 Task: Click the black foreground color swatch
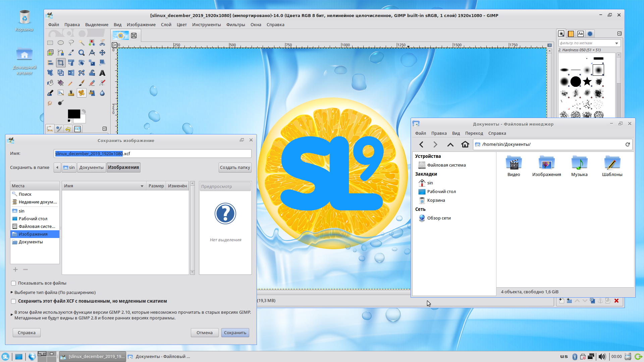(x=73, y=114)
